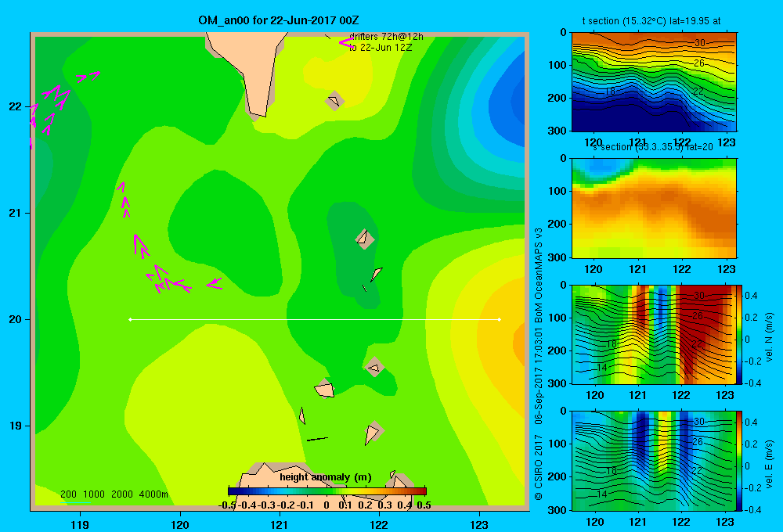
Task: Click longitude label 120 under main map
Action: pyautogui.click(x=180, y=524)
